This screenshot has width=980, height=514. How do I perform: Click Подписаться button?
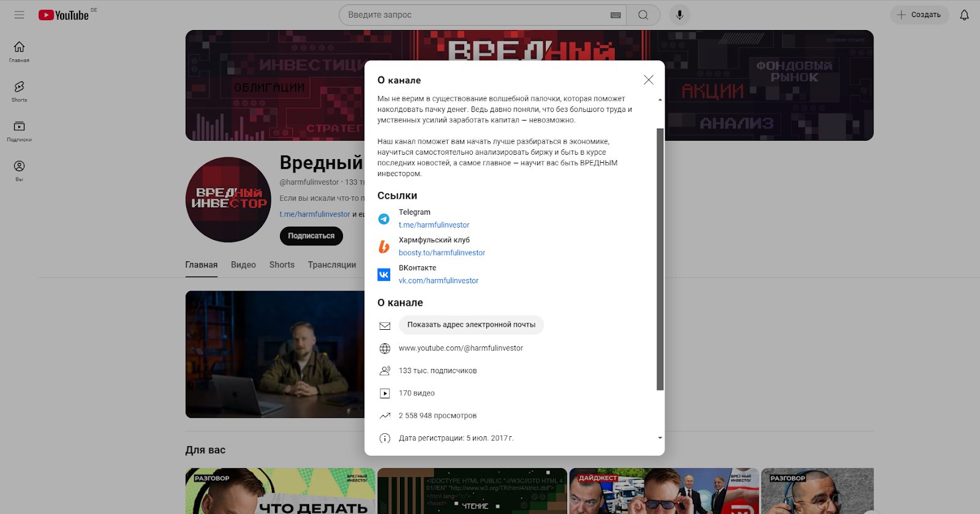[311, 236]
